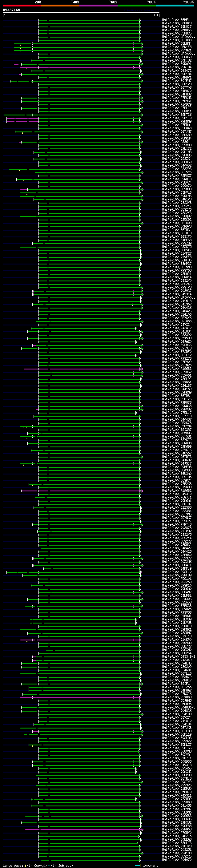Click label UniRef100_O23793
The width and height of the screenshot is (197, 868).
[177, 169]
